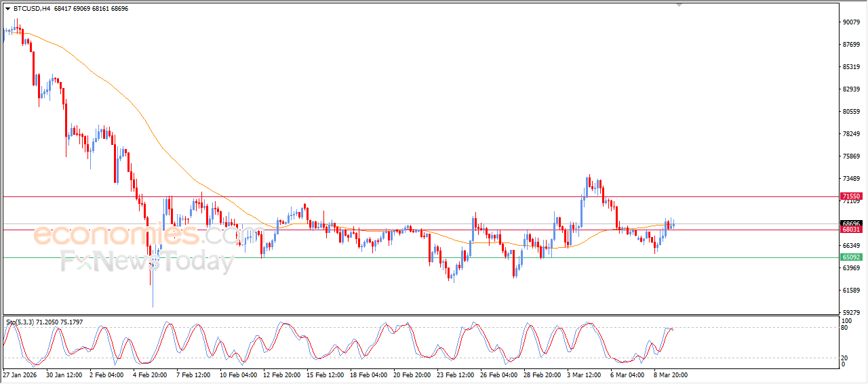The height and width of the screenshot is (384, 868).
Task: Select the dark red 68031 price level tag
Action: [x=851, y=230]
